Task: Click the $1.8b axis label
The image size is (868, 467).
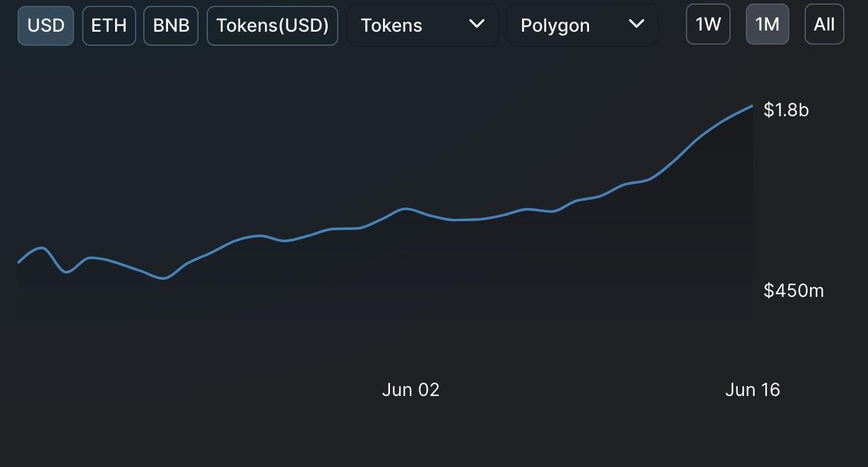Action: (x=786, y=110)
